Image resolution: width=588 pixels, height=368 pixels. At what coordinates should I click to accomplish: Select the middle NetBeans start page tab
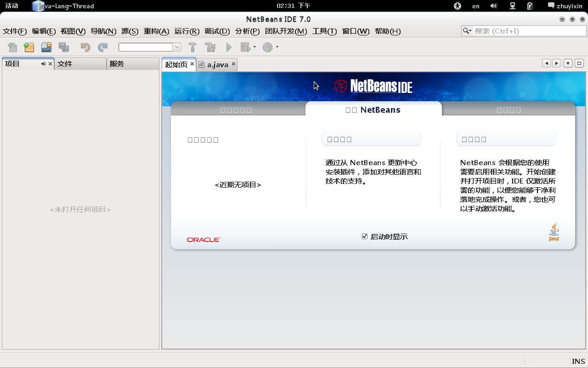click(373, 109)
